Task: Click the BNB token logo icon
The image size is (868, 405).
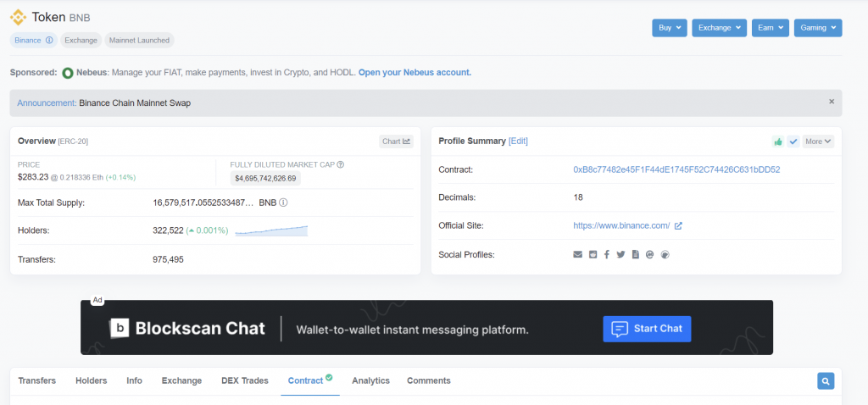Action: pyautogui.click(x=19, y=17)
